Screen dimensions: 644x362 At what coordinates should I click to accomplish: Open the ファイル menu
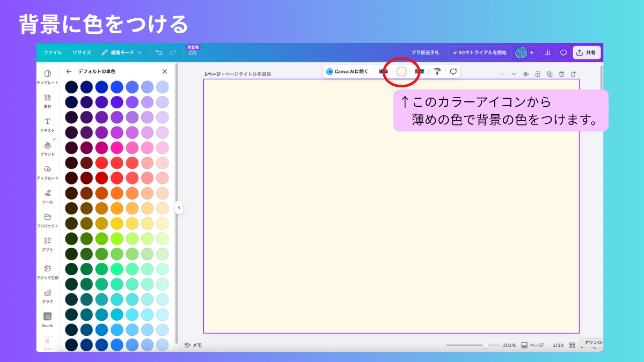pyautogui.click(x=53, y=53)
